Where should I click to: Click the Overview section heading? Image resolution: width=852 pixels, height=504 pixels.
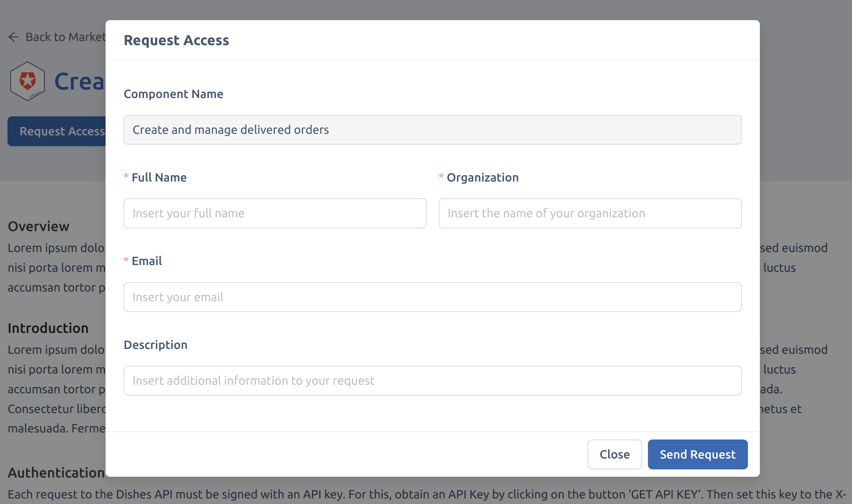point(39,226)
